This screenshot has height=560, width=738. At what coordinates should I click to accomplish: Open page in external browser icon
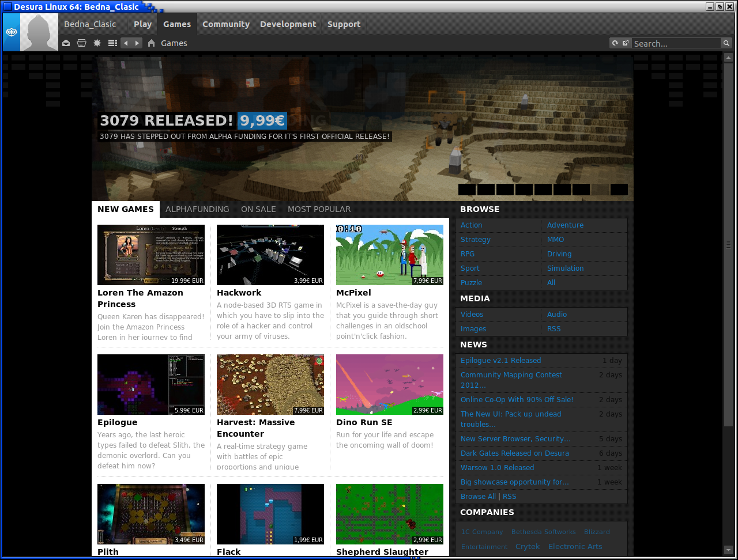(626, 43)
